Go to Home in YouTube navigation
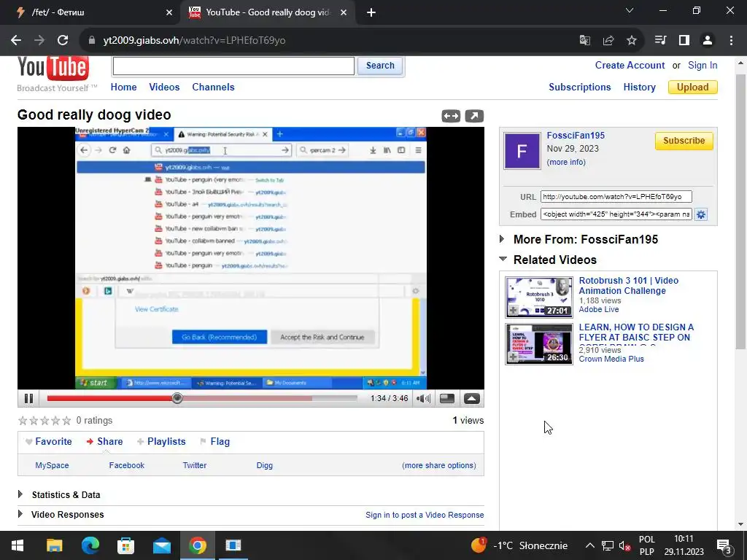Image resolution: width=747 pixels, height=560 pixels. point(123,87)
